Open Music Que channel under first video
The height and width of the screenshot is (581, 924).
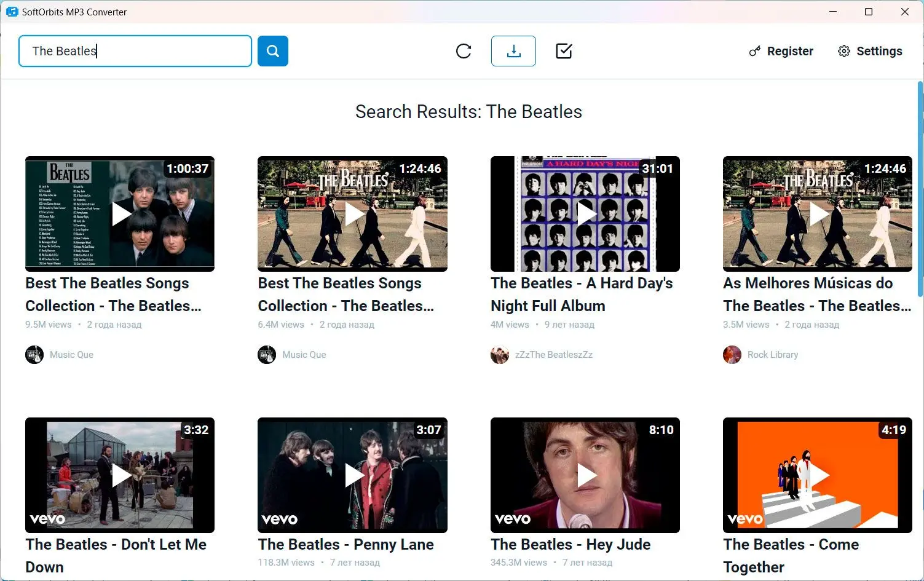(71, 355)
